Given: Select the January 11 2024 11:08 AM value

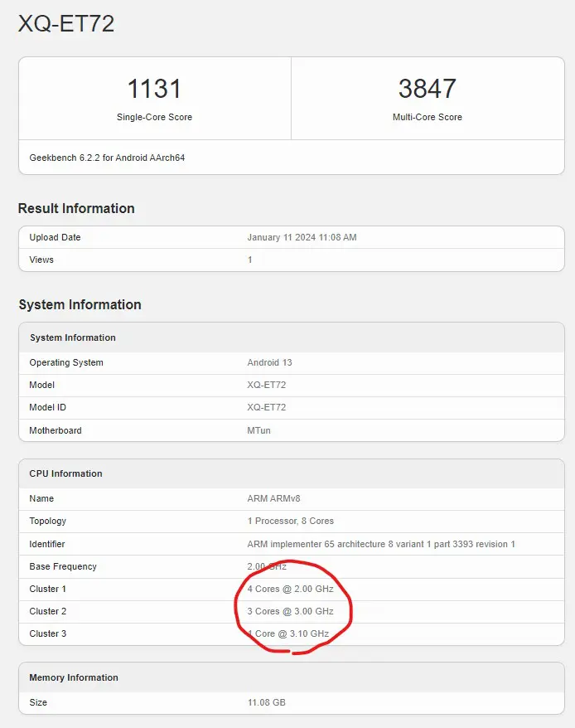Looking at the screenshot, I should pyautogui.click(x=302, y=237).
